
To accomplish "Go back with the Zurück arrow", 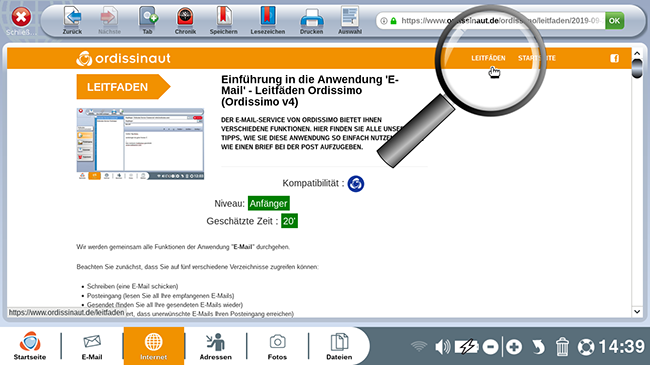I will point(72,20).
